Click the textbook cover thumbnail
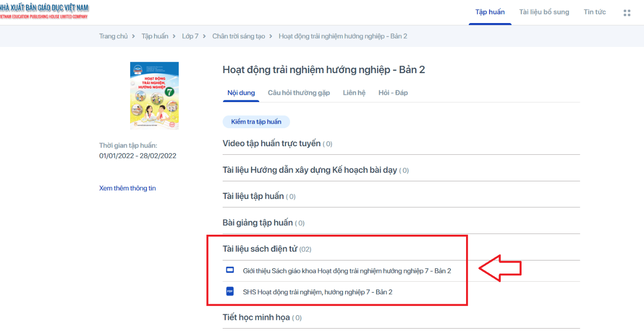 pos(154,96)
